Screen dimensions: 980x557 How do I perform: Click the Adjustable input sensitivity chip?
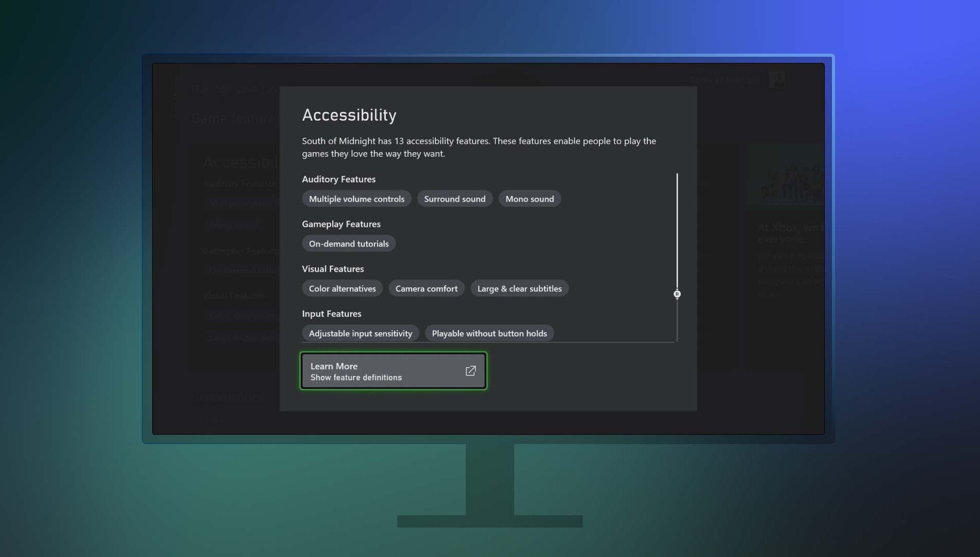point(360,333)
